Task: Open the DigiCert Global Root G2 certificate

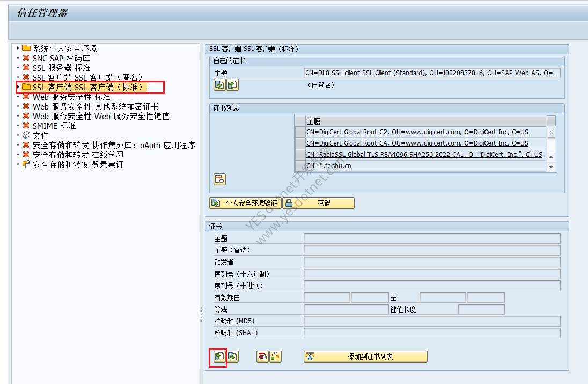Action: [x=417, y=132]
